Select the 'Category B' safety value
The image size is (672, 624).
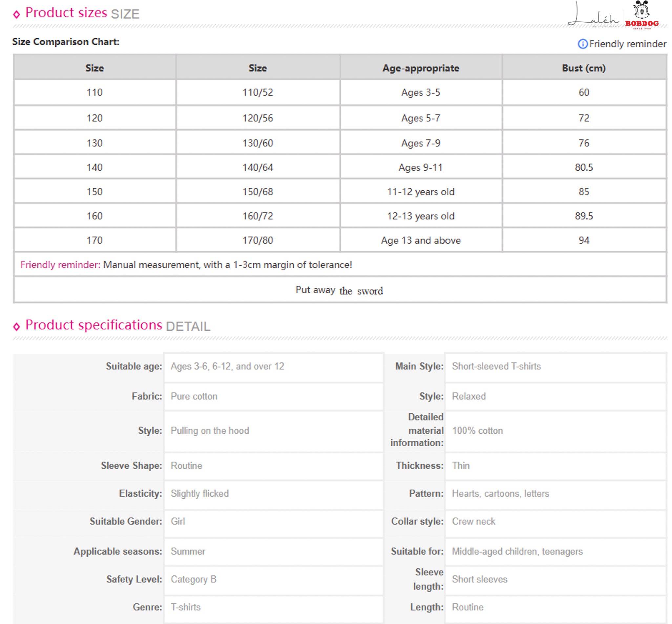[x=194, y=579]
